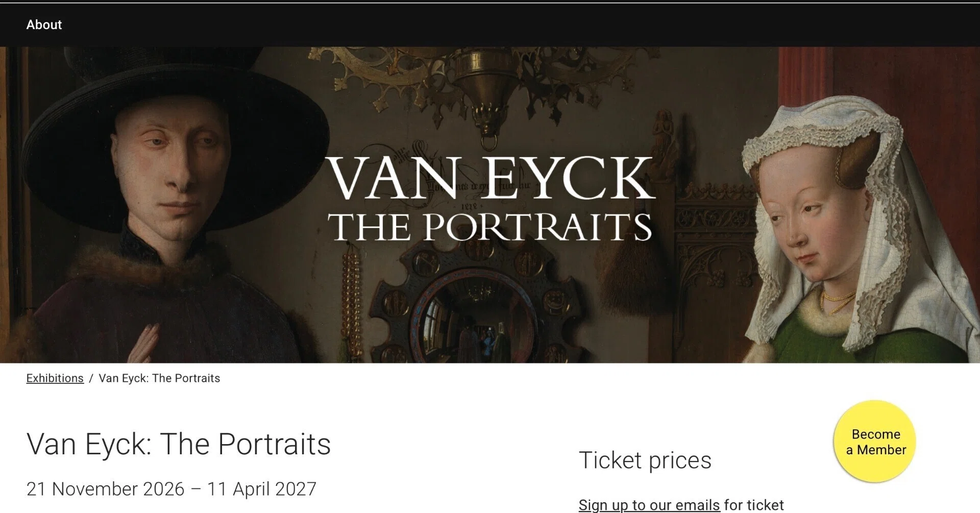The width and height of the screenshot is (980, 513).
Task: Click the man's face in the banner painting
Action: coord(171,168)
